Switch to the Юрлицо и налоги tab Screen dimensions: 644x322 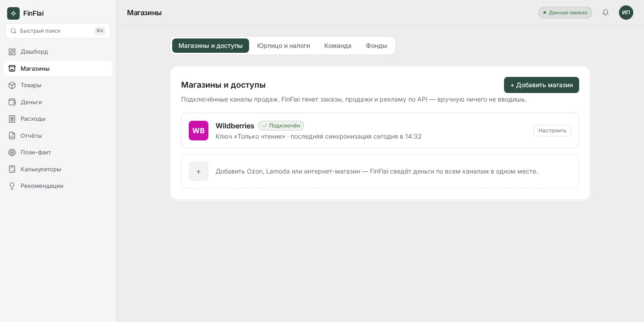pos(284,46)
